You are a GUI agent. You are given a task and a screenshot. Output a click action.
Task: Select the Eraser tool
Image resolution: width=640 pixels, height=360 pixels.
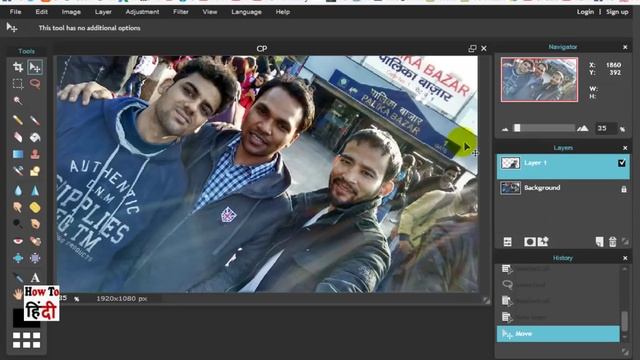click(x=18, y=137)
